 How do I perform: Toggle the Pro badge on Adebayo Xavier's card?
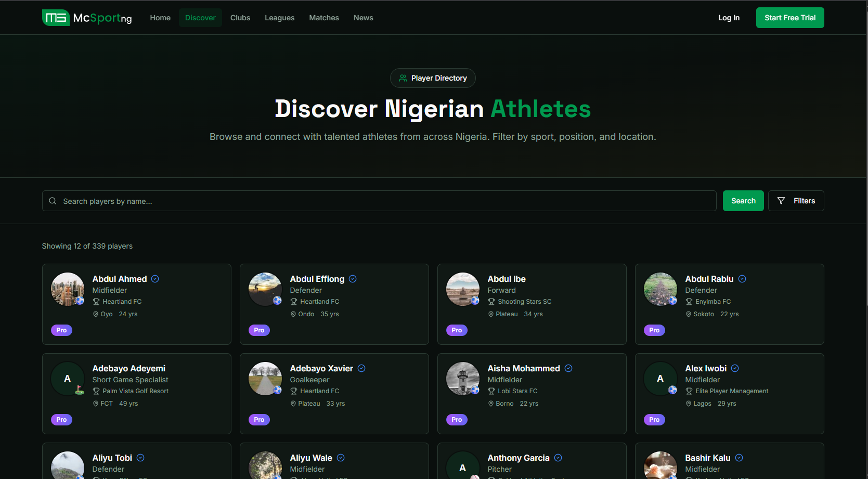click(x=259, y=419)
